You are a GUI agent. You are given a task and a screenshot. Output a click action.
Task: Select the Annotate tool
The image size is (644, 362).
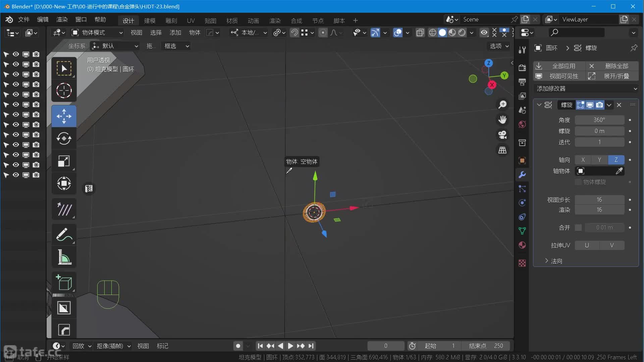pyautogui.click(x=64, y=234)
